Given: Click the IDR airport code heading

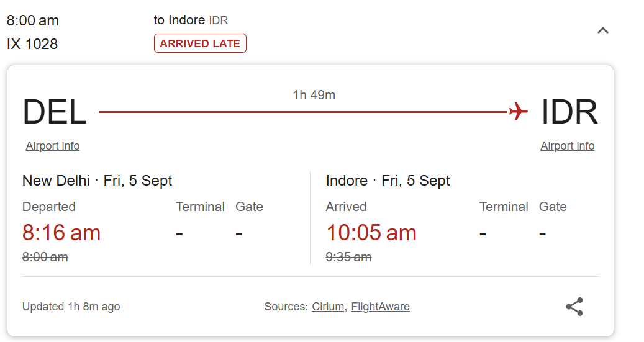Looking at the screenshot, I should click(x=569, y=112).
